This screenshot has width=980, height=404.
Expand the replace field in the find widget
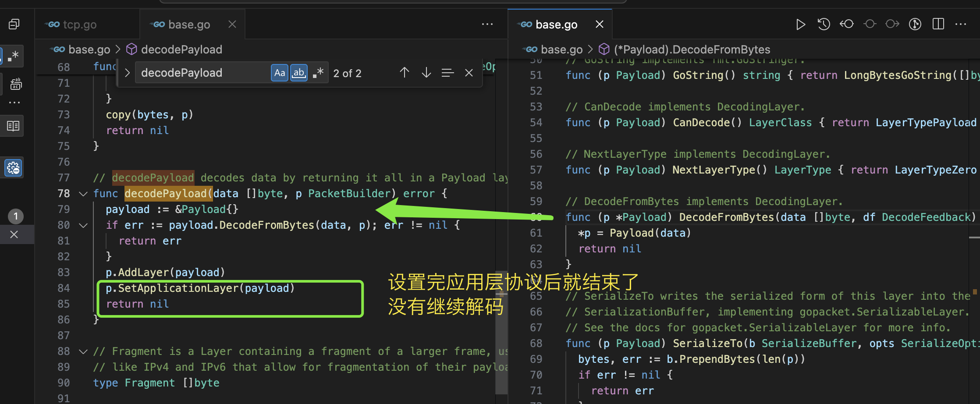[127, 73]
